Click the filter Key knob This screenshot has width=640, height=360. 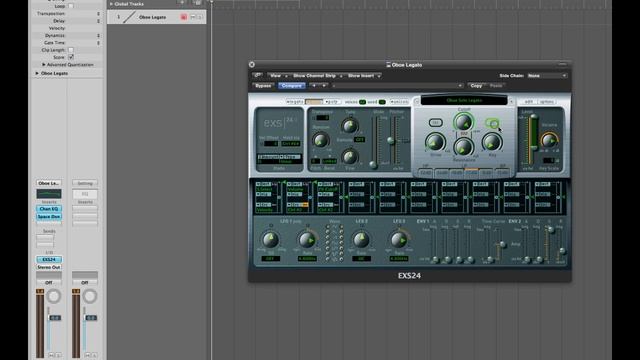[492, 142]
